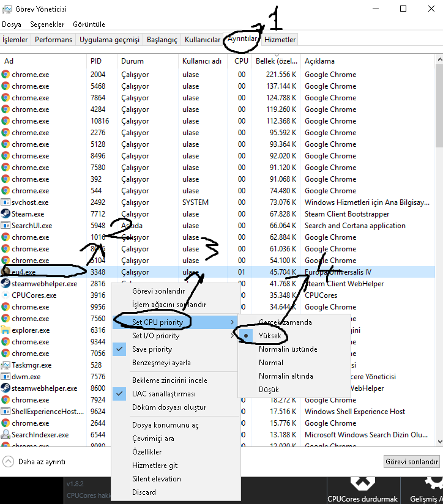Viewport: 443px width, 504px height.
Task: Select the chrome icon in the PID 7864 row
Action: point(5,98)
